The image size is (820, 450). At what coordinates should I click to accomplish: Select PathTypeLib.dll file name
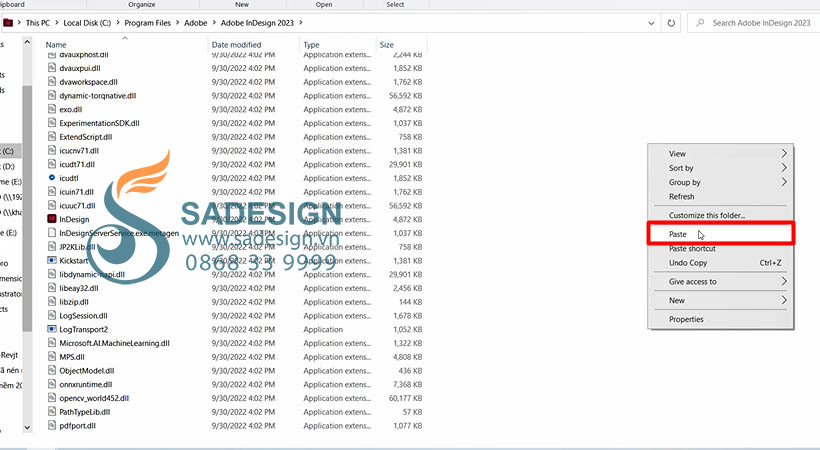click(x=85, y=412)
